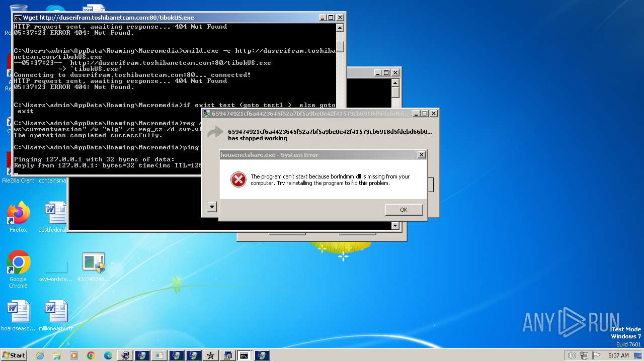Click the red error icon in System Error dialog

point(238,179)
